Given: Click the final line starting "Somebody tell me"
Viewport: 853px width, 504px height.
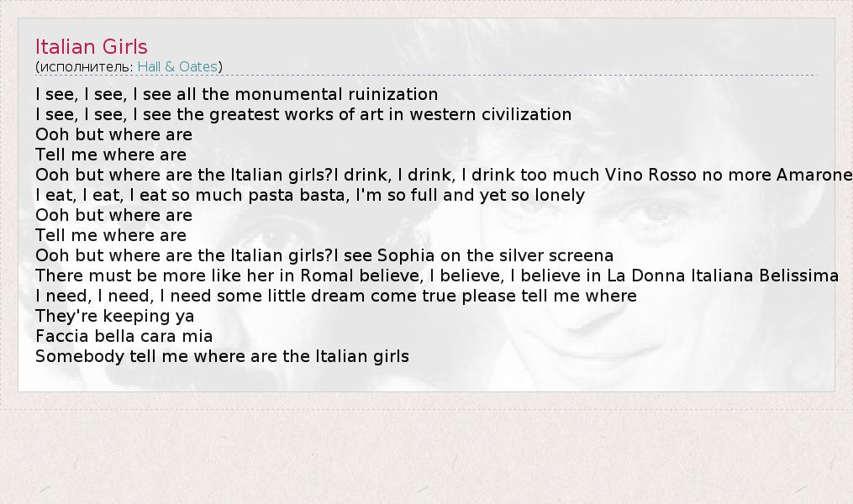Looking at the screenshot, I should pyautogui.click(x=222, y=356).
